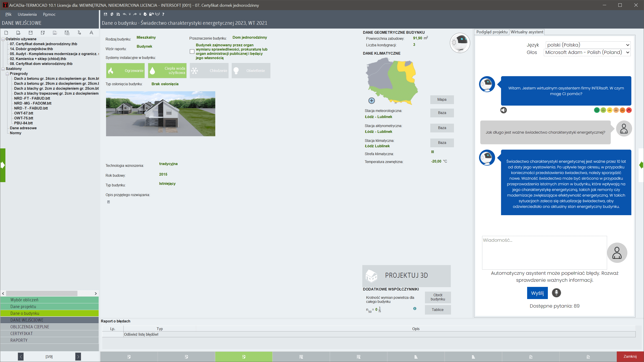Click the Projektuj 3D button icon
The height and width of the screenshot is (362, 644).
(x=372, y=275)
